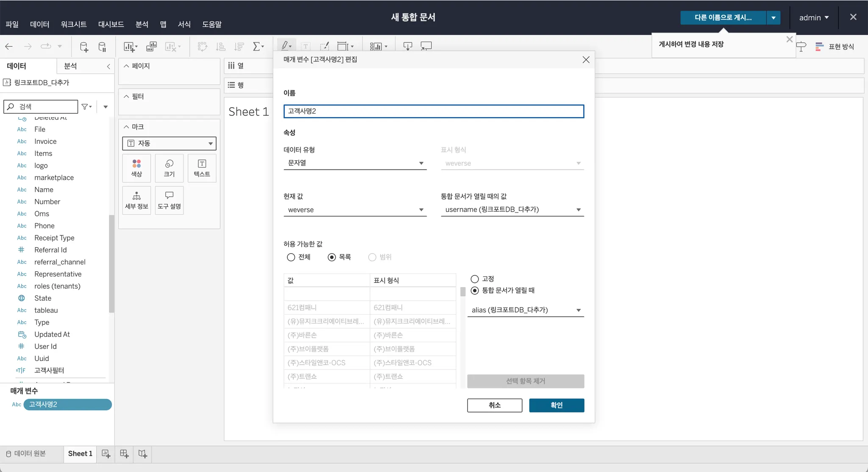Open the 데이터 유형 dropdown

click(355, 163)
